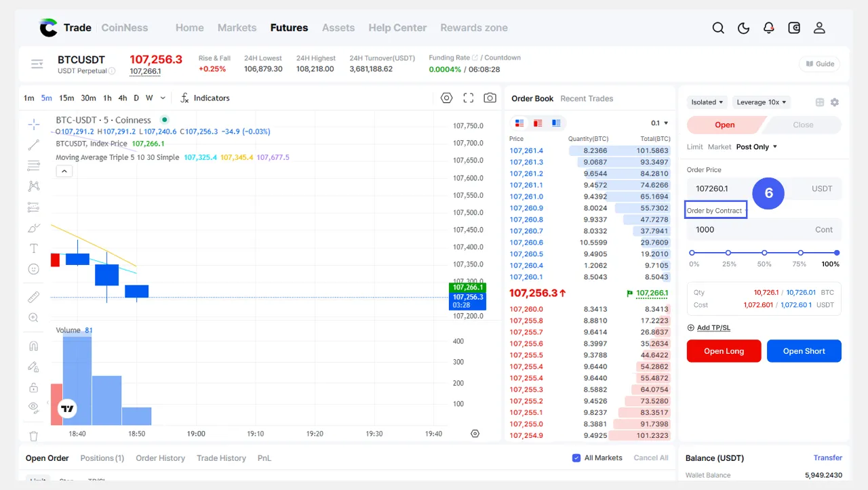Set the quantity slider to 50%
Image resolution: width=868 pixels, height=490 pixels.
(x=764, y=253)
